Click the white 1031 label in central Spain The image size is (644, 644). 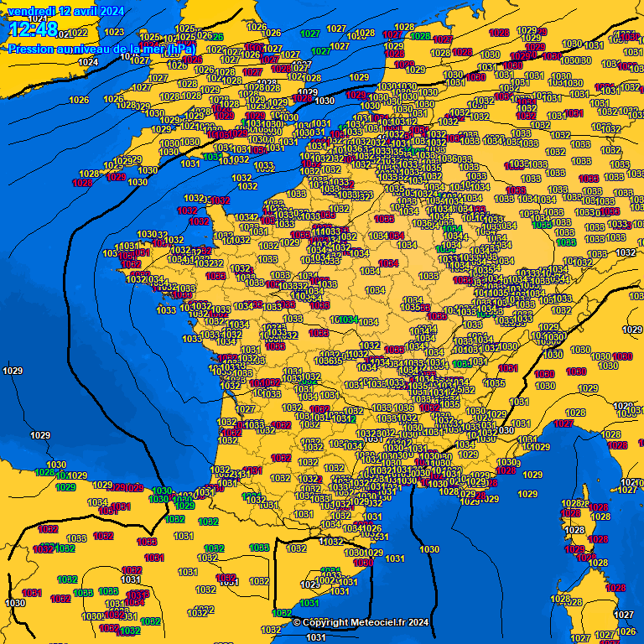130,579
